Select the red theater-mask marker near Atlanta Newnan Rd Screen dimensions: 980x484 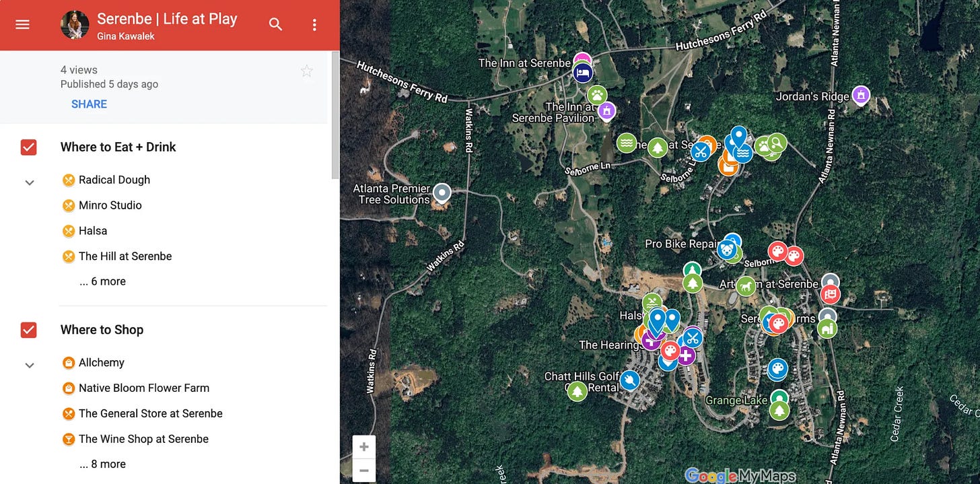point(831,294)
